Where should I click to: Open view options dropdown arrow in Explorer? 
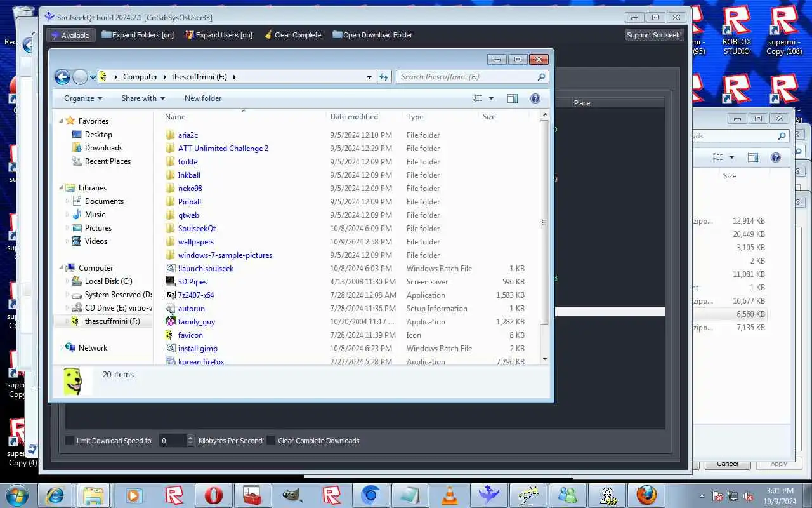point(491,98)
